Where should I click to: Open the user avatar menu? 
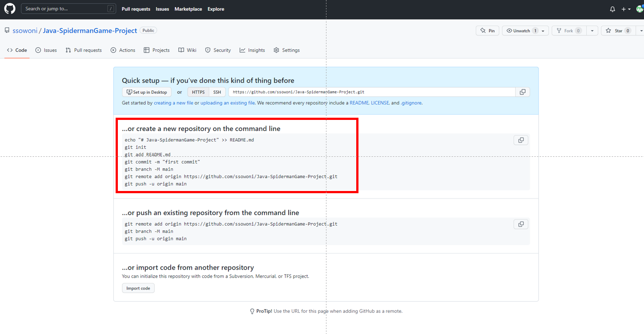(x=640, y=9)
